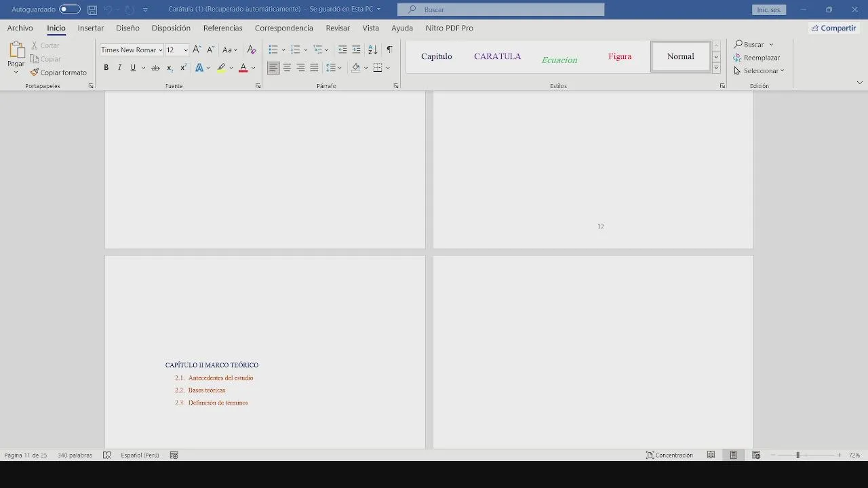Click the Inic. ses. sign-in button
The height and width of the screenshot is (488, 868).
[769, 9]
